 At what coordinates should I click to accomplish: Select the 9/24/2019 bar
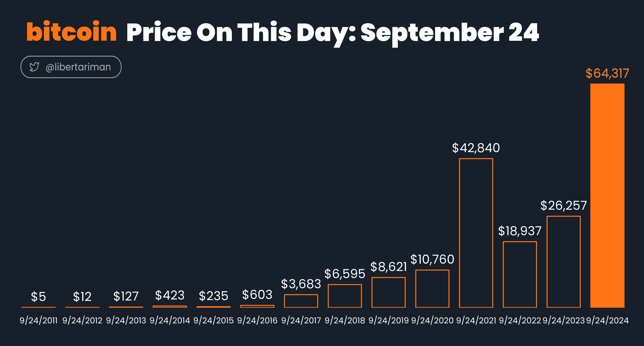(x=389, y=292)
